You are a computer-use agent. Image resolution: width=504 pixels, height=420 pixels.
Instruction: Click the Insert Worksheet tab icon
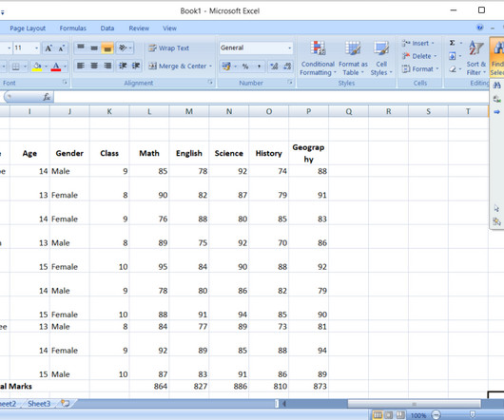66,403
